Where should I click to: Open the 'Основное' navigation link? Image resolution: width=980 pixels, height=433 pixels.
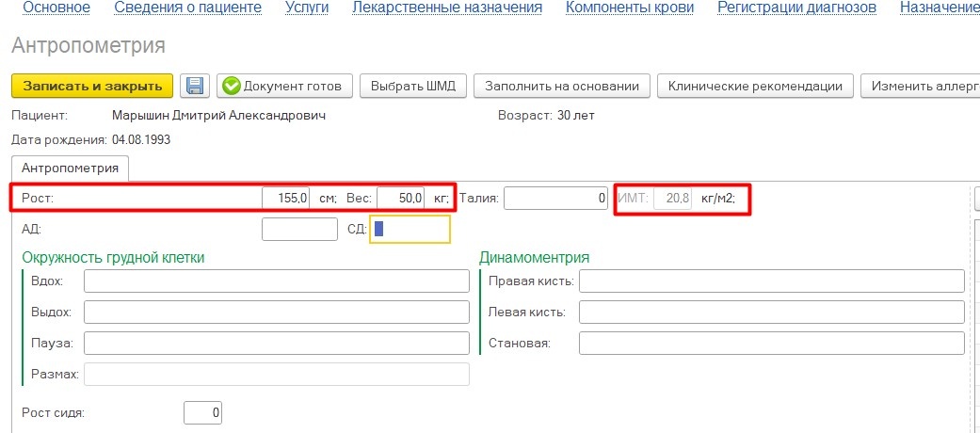pyautogui.click(x=56, y=8)
